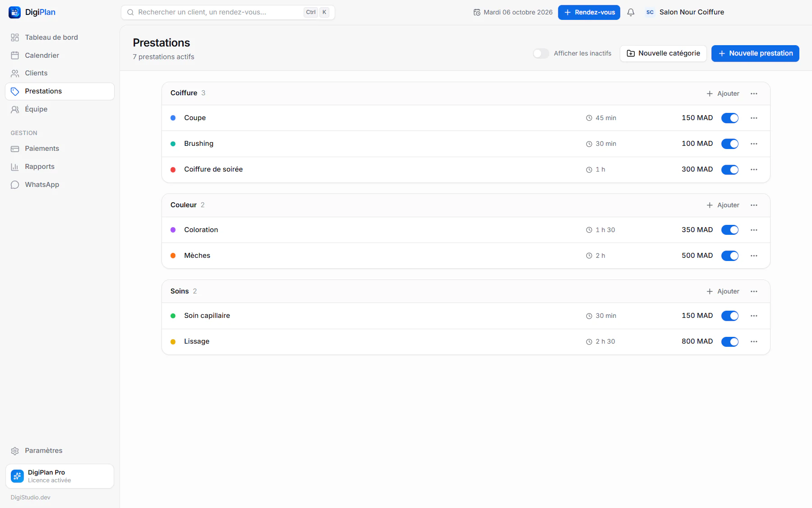Open the options menu for Coloration
The width and height of the screenshot is (812, 508).
(754, 230)
